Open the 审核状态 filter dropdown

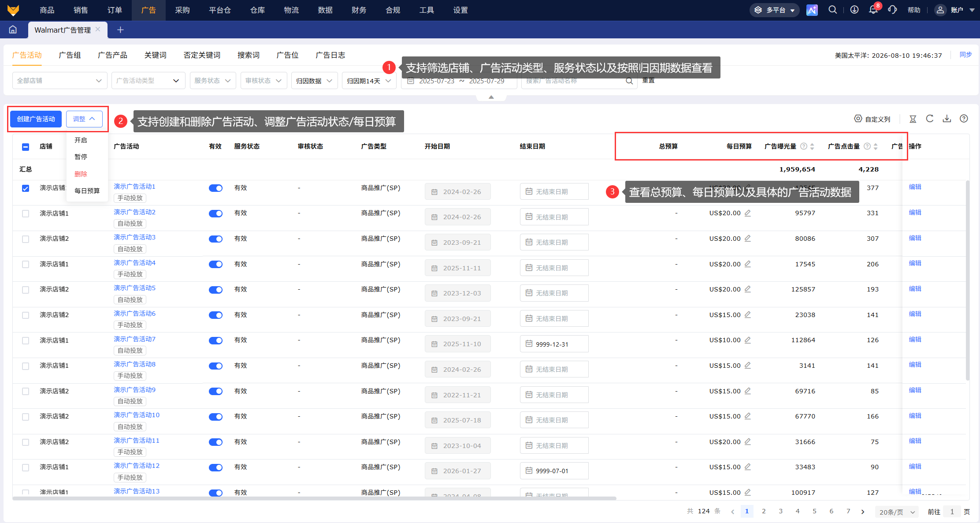pos(264,81)
